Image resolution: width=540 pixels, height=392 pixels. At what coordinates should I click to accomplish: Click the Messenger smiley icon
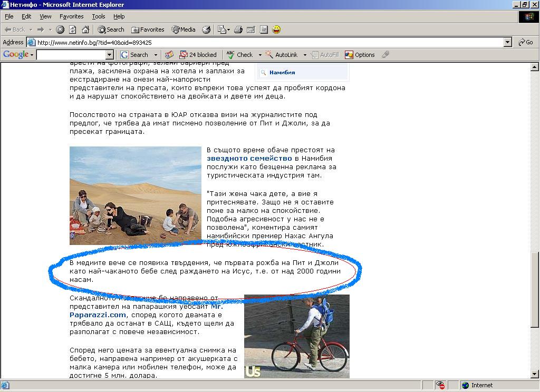click(x=276, y=30)
